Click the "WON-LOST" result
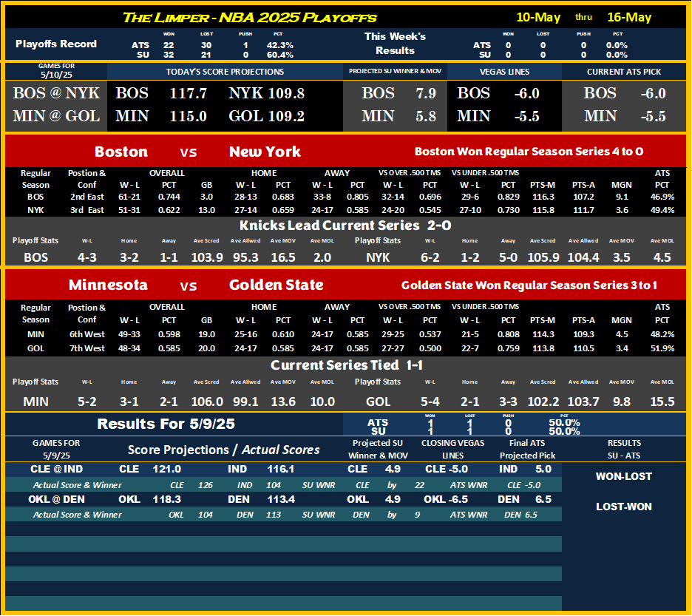The width and height of the screenshot is (692, 616). coord(623,476)
